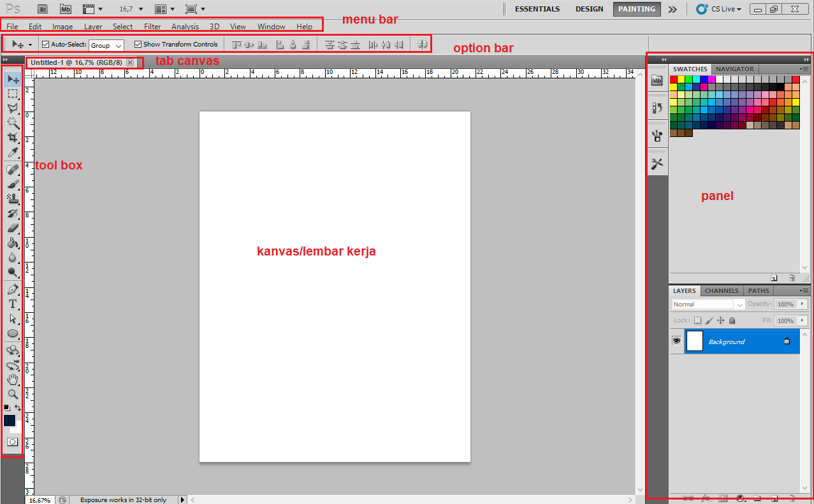The width and height of the screenshot is (814, 504).
Task: Select the Crop tool
Action: pos(13,138)
